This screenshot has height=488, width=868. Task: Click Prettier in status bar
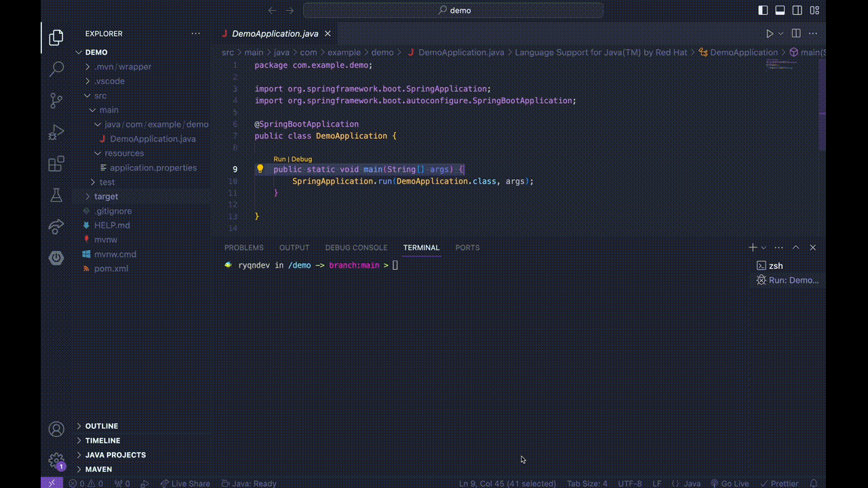(779, 483)
